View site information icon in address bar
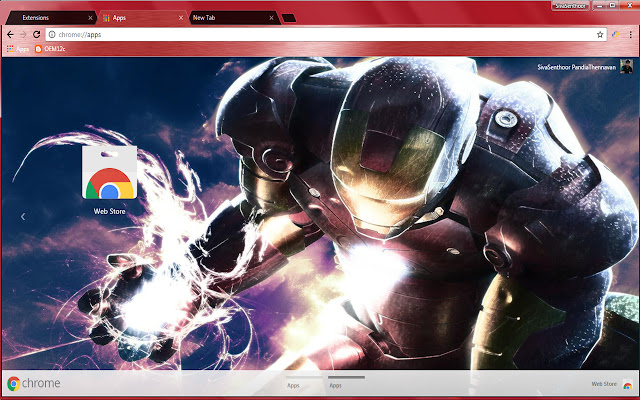Viewport: 640px width, 400px height. tap(52, 35)
